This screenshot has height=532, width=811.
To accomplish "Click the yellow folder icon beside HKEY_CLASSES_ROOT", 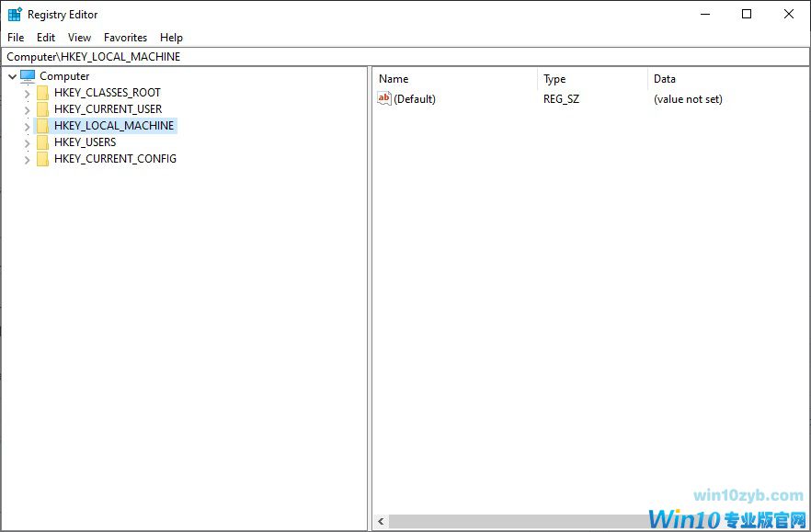I will [42, 92].
